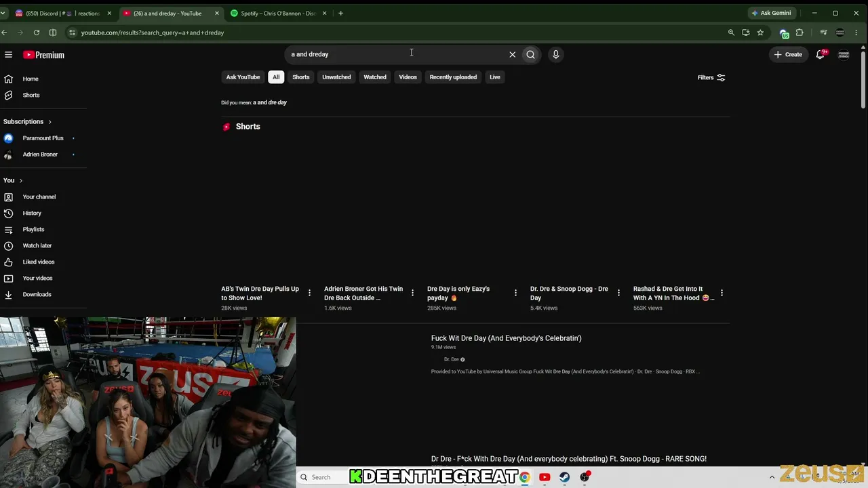Open the account avatar menu
Screen dimensions: 868x488
coord(844,54)
